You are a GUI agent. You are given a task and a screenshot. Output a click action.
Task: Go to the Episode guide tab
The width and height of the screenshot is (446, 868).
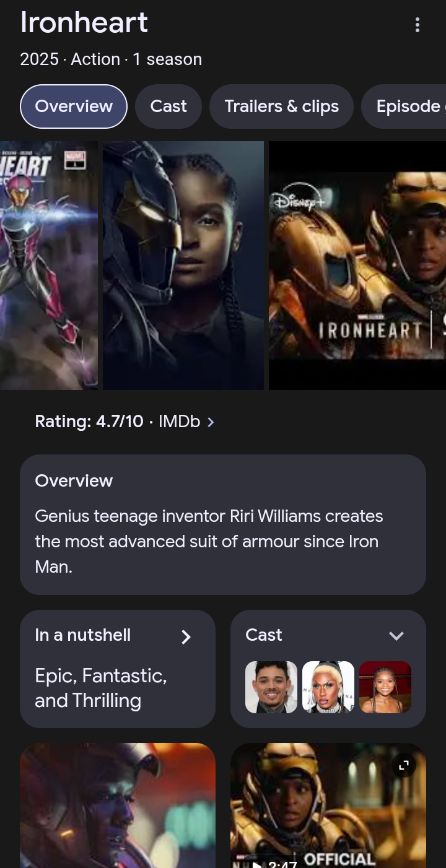403,106
